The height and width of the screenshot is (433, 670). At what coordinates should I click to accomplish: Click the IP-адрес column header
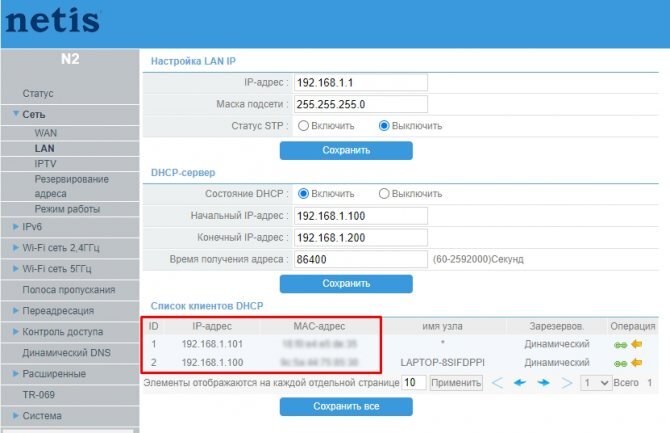212,327
